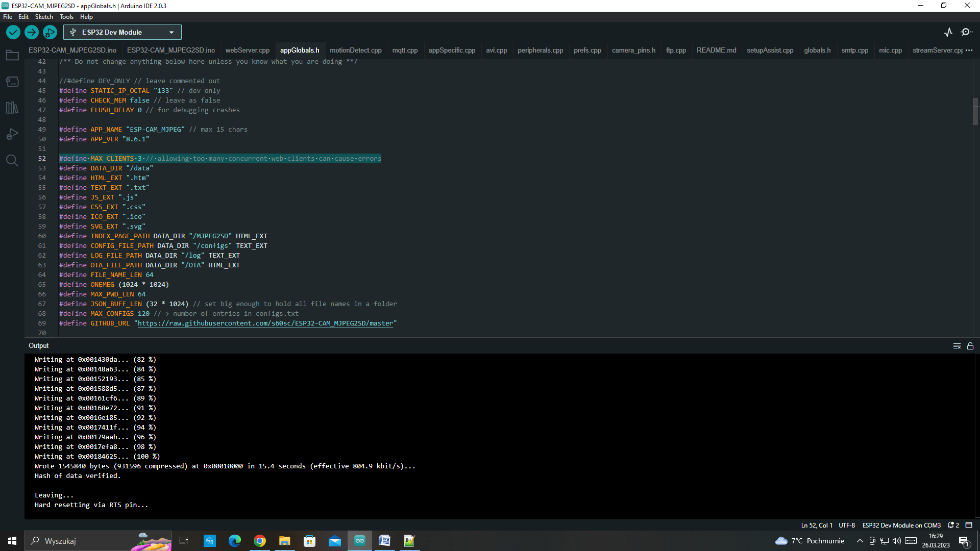Upload the sketch using the arrow icon
The image size is (980, 551).
31,32
